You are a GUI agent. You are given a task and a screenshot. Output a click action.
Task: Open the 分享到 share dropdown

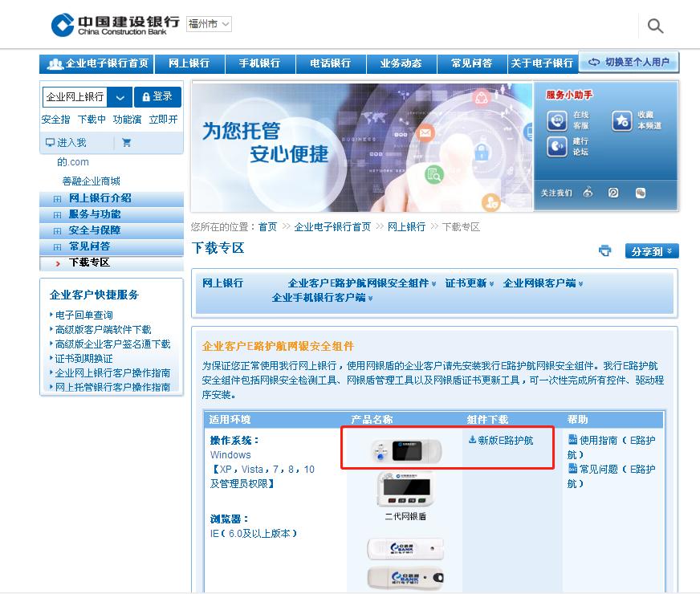[x=652, y=251]
